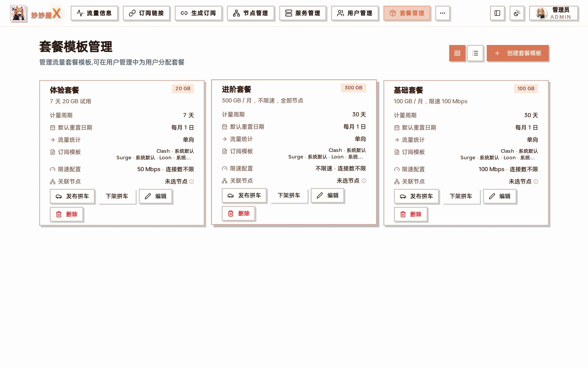
Task: Click 下架拼车 on 进阶套餐 card
Action: point(289,195)
